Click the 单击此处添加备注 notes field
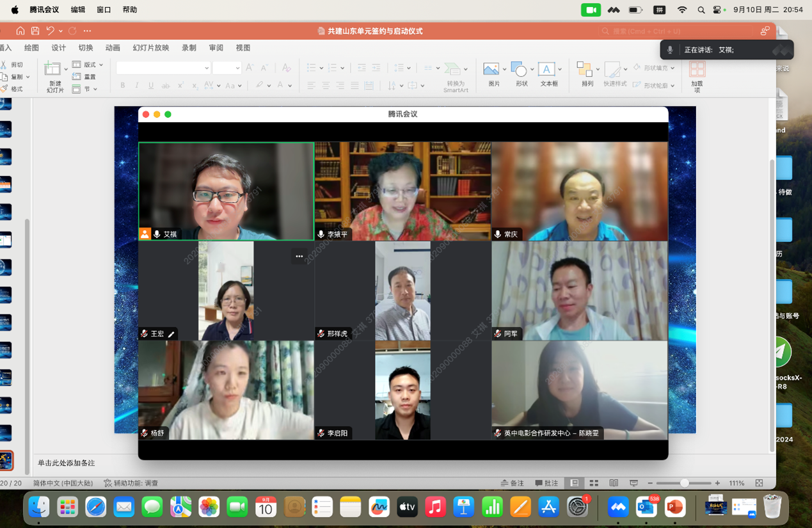812x528 pixels. click(67, 463)
